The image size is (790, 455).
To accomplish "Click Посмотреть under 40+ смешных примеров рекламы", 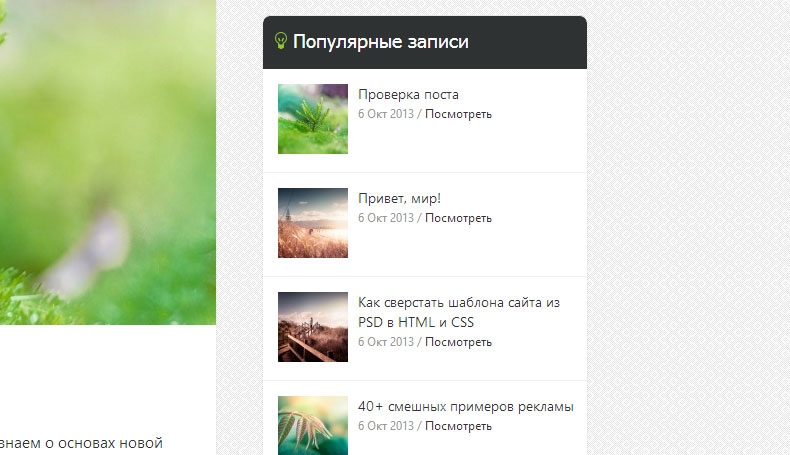I will click(x=458, y=426).
